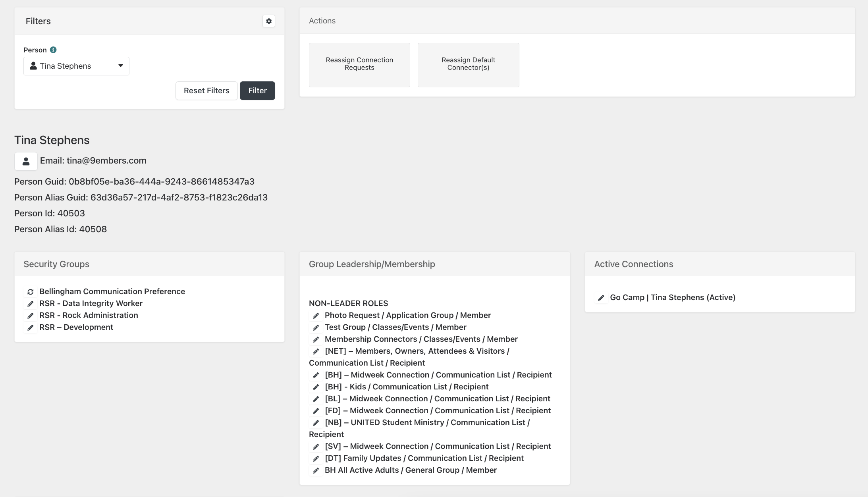Open Filters panel gear settings
This screenshot has height=497, width=868.
coord(269,21)
